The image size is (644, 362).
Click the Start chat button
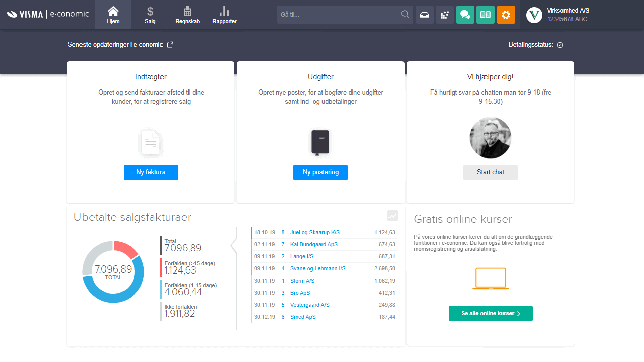click(x=491, y=172)
